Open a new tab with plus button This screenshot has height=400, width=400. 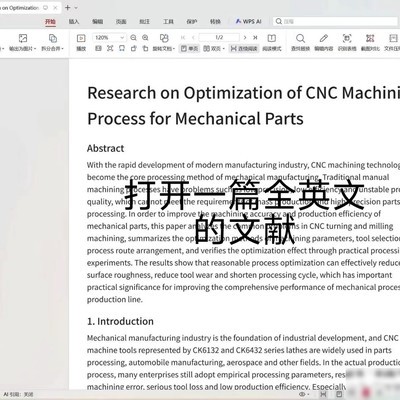click(x=68, y=8)
